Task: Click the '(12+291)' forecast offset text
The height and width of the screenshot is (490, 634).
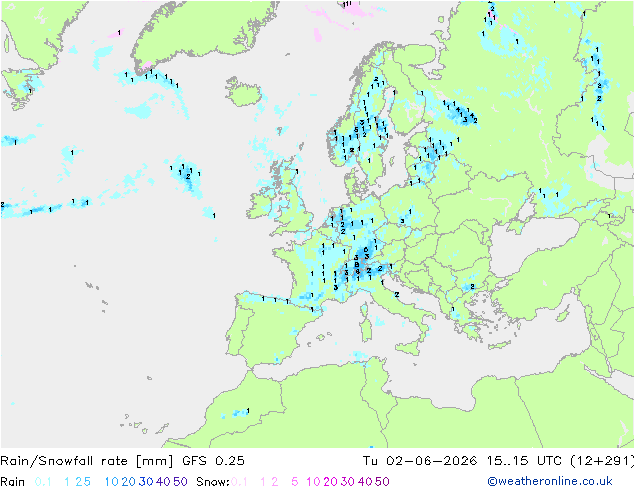Action: (x=602, y=461)
